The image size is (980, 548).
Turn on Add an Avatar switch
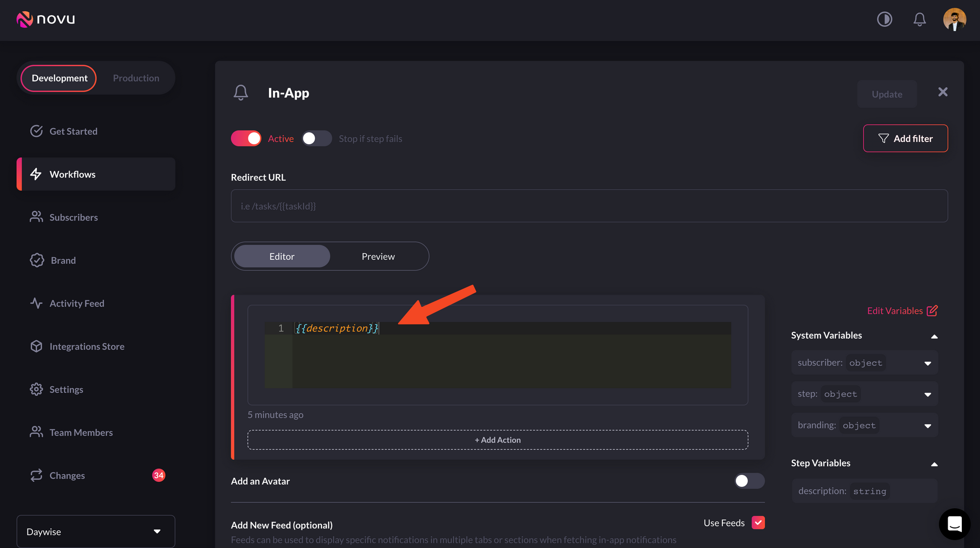click(x=749, y=481)
